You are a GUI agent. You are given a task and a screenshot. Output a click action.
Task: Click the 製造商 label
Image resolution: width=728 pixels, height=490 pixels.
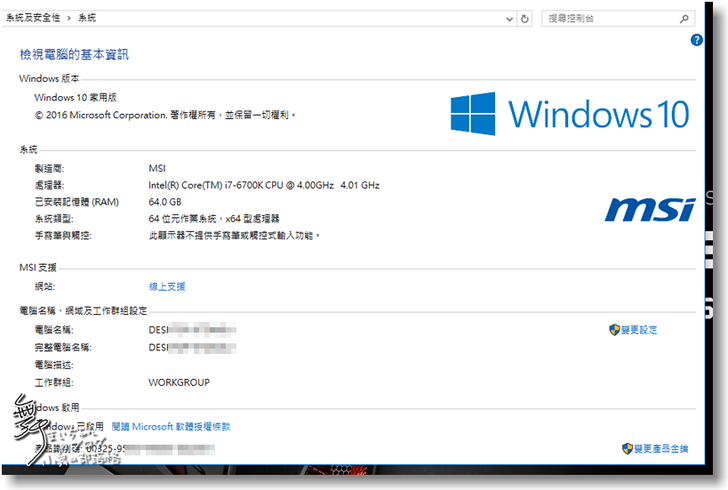(x=49, y=168)
